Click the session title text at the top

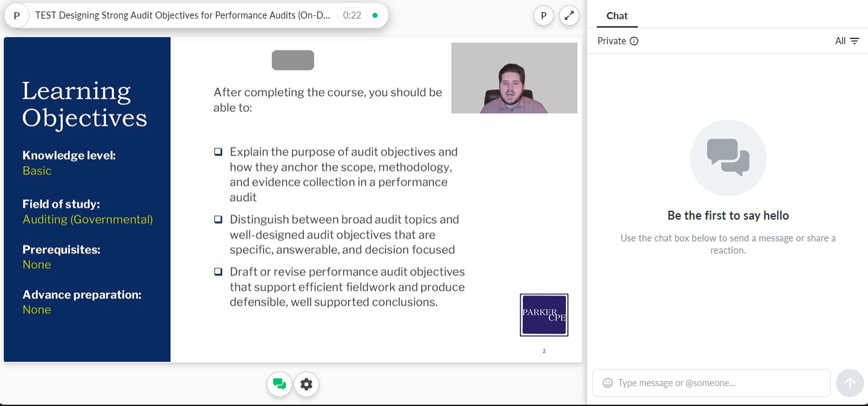pos(183,15)
